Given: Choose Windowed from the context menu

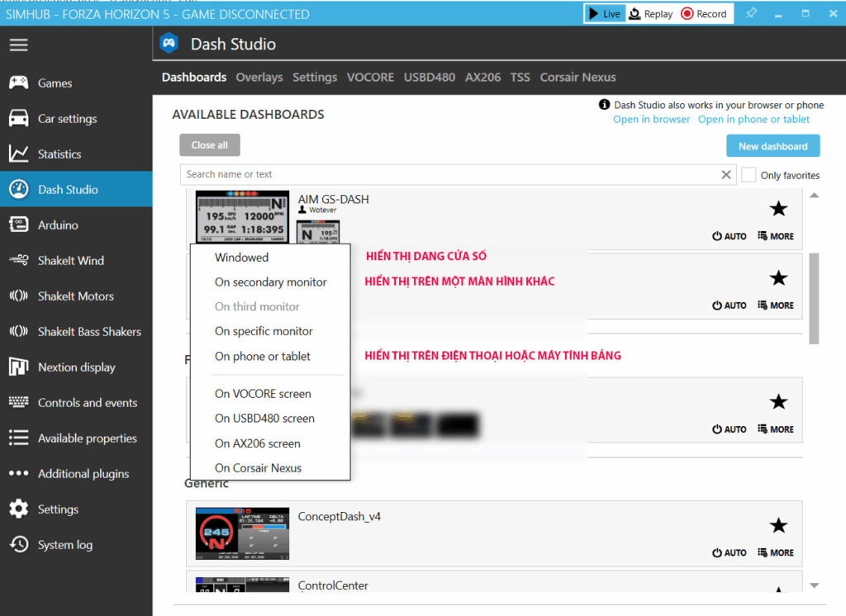Looking at the screenshot, I should pyautogui.click(x=270, y=258).
